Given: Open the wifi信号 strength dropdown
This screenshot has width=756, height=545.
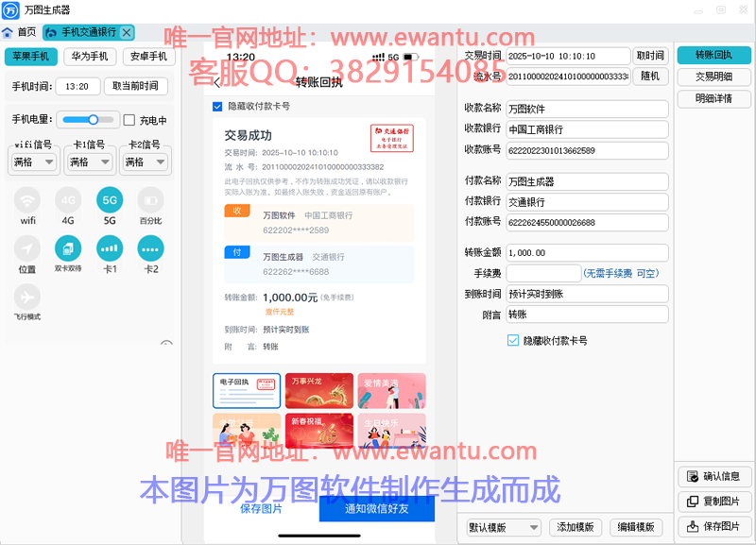Looking at the screenshot, I should (33, 162).
